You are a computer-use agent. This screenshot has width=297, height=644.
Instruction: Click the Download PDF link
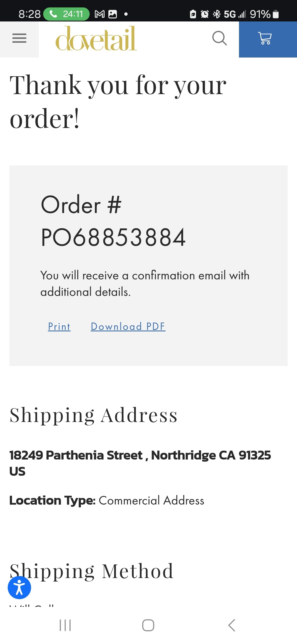(128, 327)
